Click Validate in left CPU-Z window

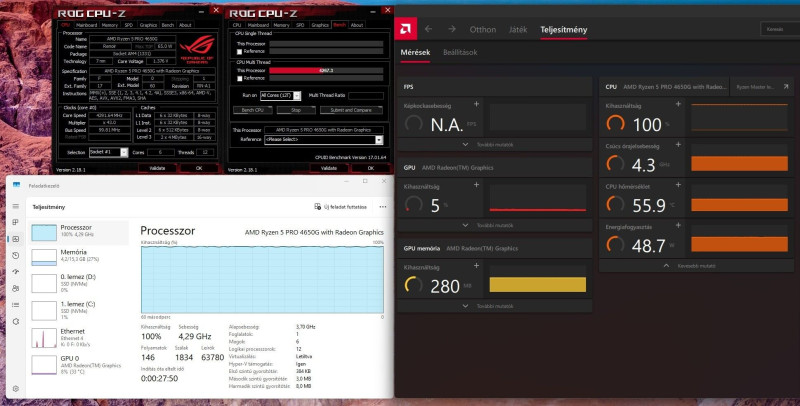click(157, 168)
